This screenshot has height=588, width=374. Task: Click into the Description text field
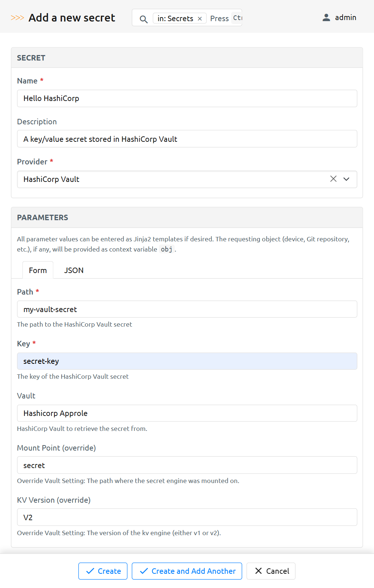point(187,139)
